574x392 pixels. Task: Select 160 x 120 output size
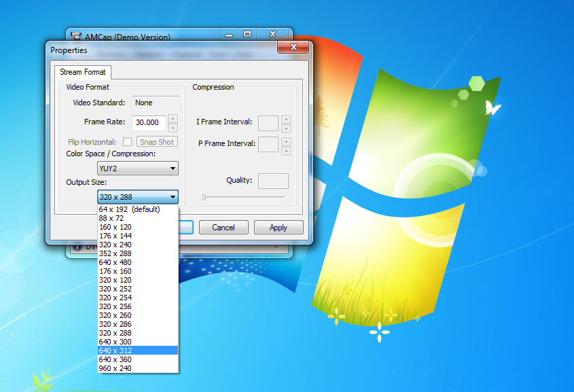[138, 227]
